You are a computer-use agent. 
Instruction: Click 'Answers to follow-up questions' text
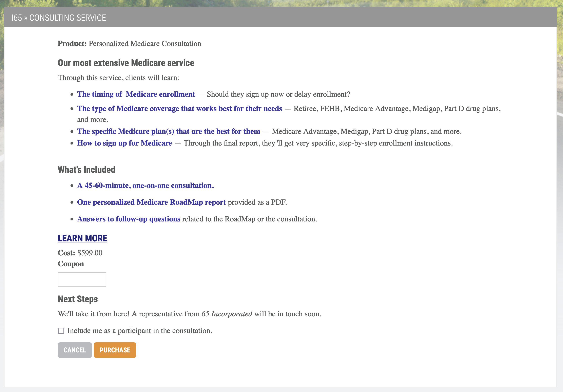(x=129, y=219)
